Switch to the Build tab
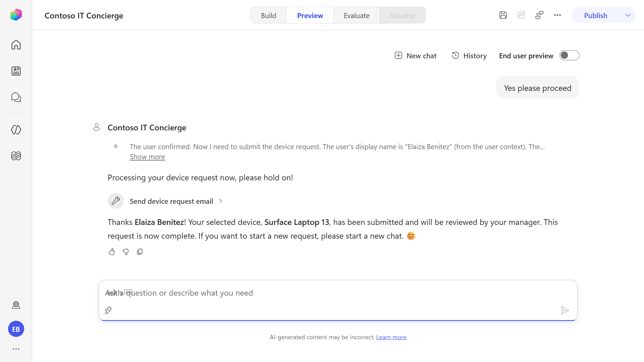The height and width of the screenshot is (362, 644). click(x=269, y=15)
